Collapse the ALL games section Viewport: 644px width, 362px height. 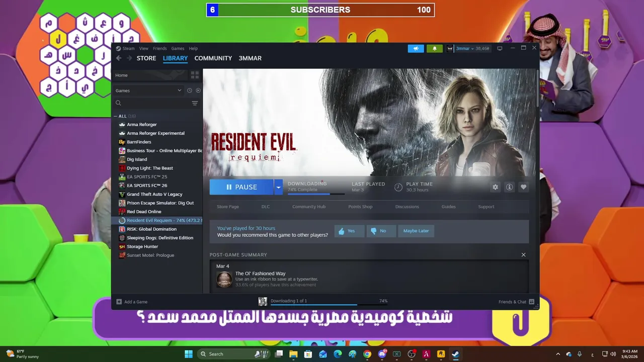tap(115, 116)
